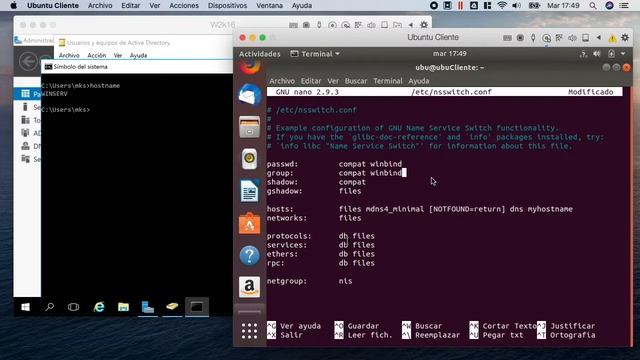
Task: Click the Ubuntu Cliente VM sound icon
Action: click(x=572, y=38)
